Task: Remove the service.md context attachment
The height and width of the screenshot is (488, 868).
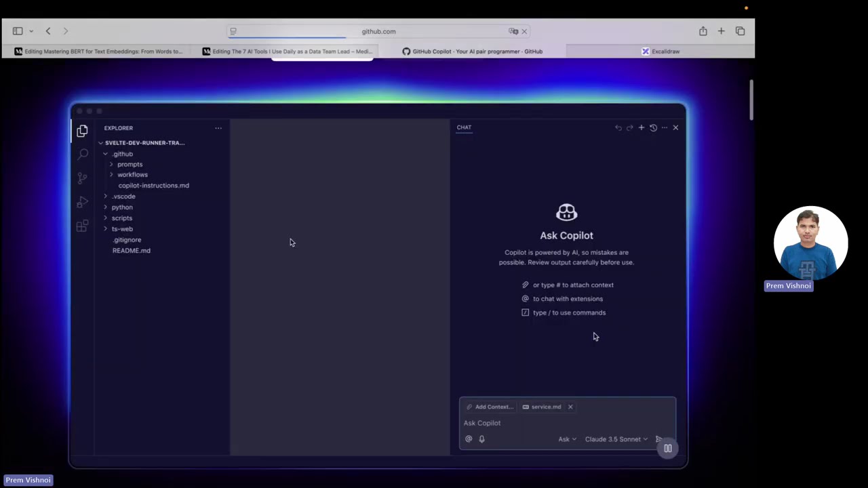Action: pyautogui.click(x=570, y=407)
